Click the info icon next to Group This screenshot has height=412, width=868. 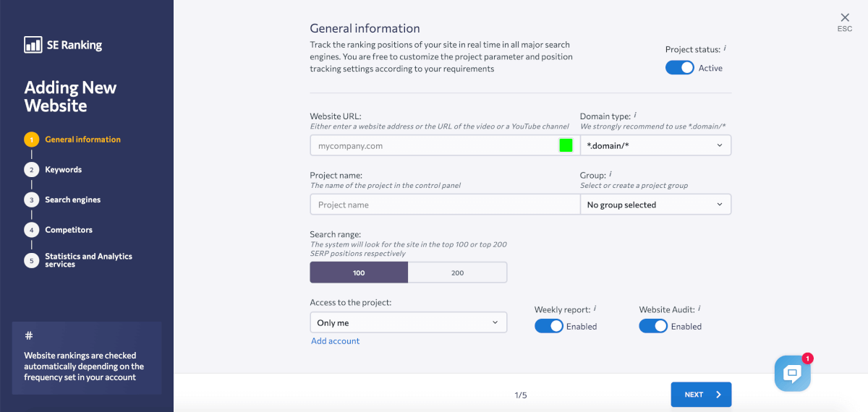coord(610,173)
